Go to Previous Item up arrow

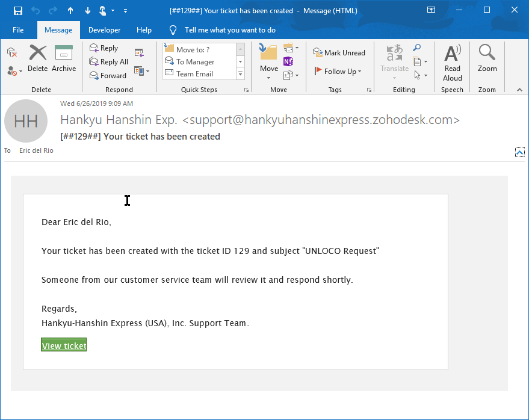pos(70,11)
